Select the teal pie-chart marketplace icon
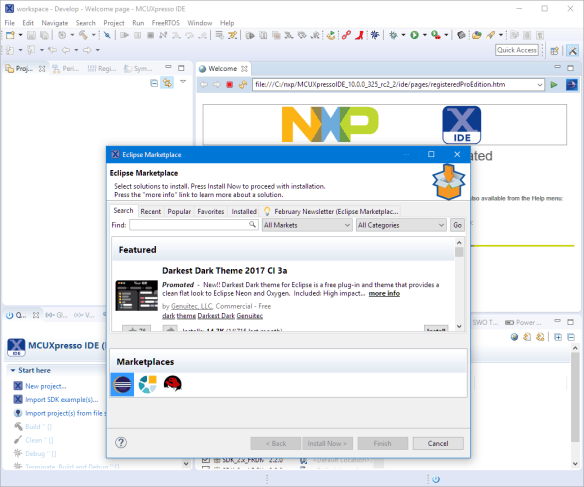584x487 pixels. [147, 384]
